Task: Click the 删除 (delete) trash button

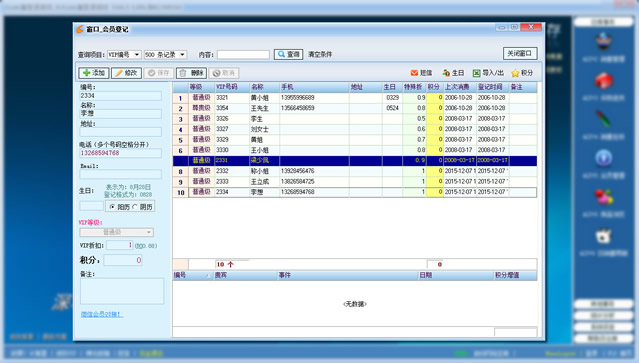Action: pyautogui.click(x=192, y=73)
